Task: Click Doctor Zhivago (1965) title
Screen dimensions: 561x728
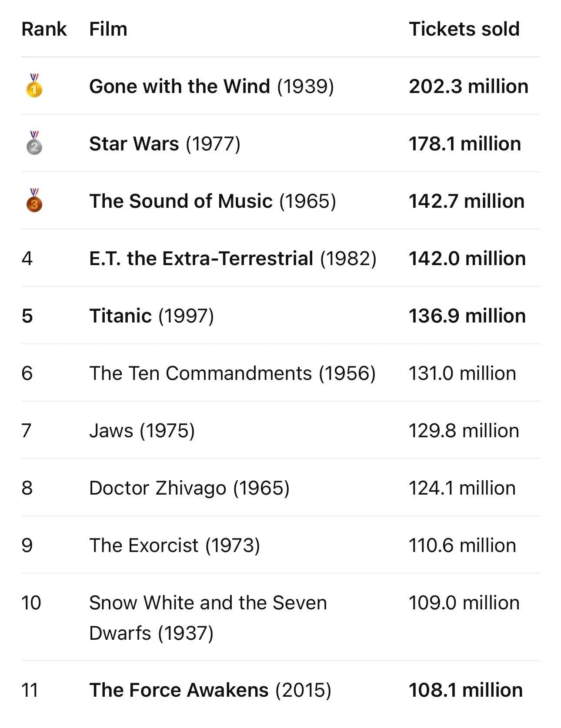Action: (x=189, y=488)
